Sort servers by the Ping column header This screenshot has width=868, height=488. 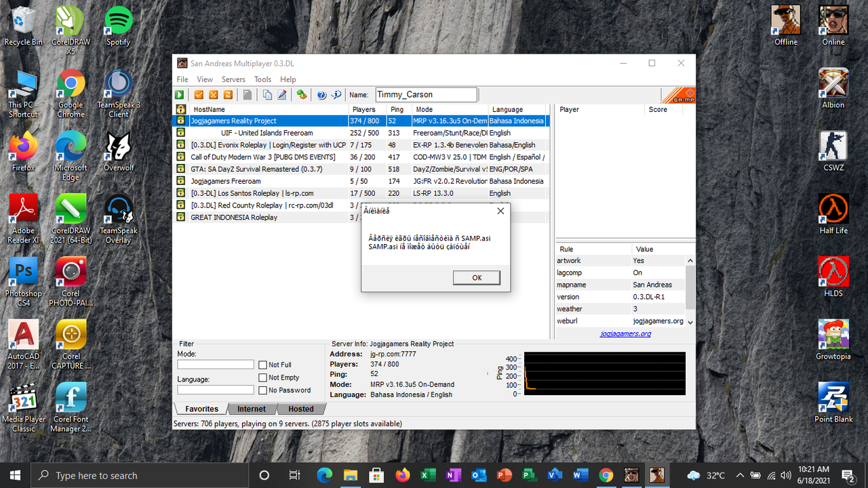click(399, 109)
